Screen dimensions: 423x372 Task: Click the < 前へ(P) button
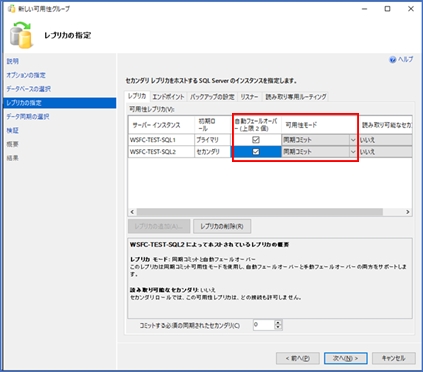[x=298, y=358]
